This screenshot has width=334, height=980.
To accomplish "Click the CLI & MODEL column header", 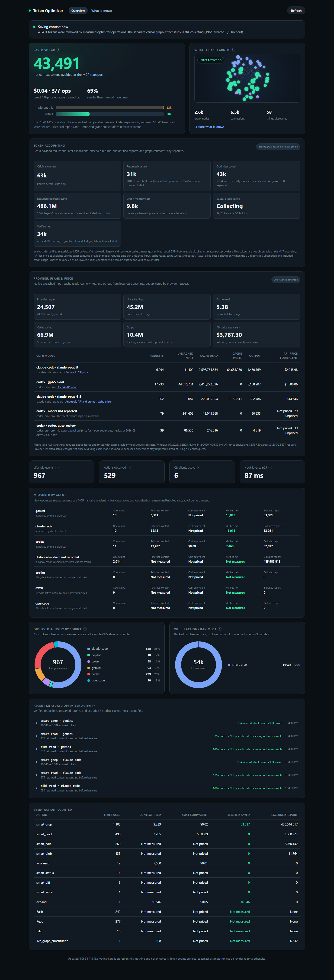I will 45,356.
